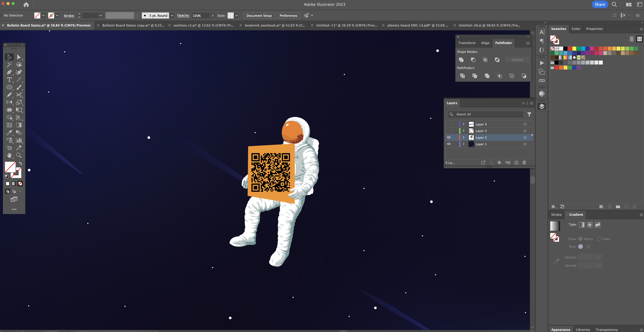Select Points draw radio button
This screenshot has width=644, height=332.
(x=581, y=239)
